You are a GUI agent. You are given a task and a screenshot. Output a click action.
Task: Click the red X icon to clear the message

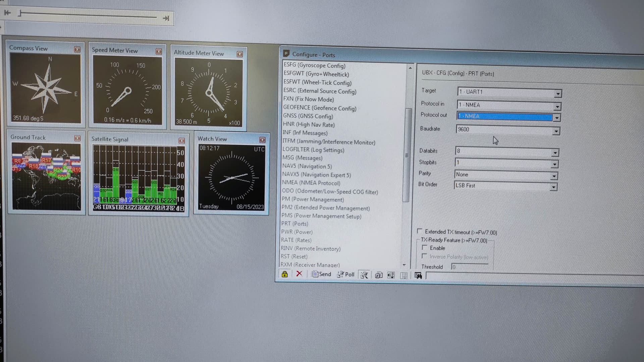click(300, 274)
